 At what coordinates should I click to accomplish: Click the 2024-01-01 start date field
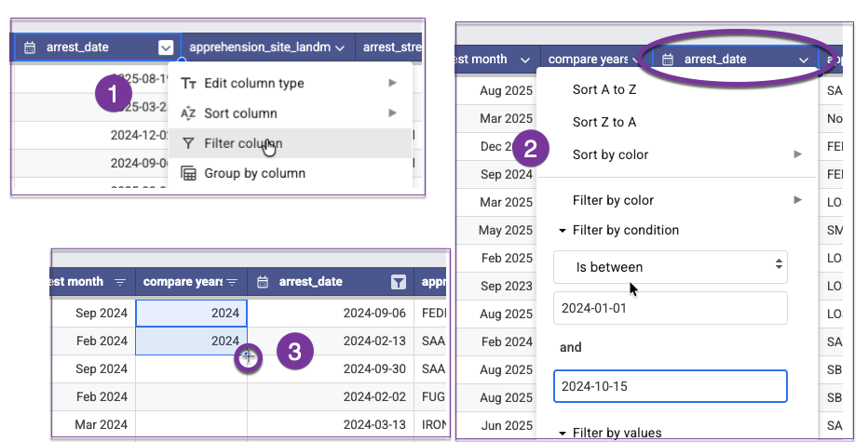pyautogui.click(x=671, y=308)
